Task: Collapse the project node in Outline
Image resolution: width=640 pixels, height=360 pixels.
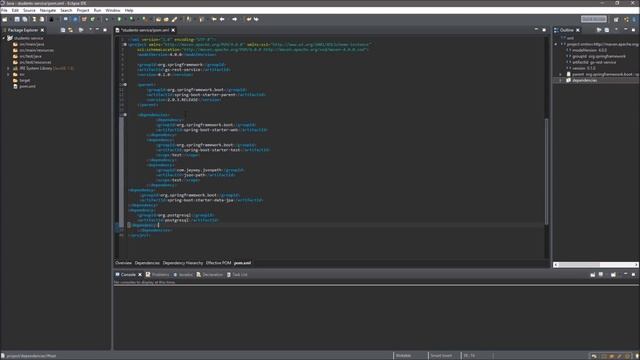Action: tap(556, 44)
